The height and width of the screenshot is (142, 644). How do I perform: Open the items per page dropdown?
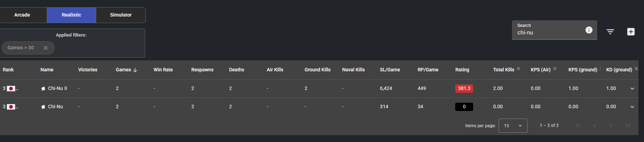click(x=513, y=126)
